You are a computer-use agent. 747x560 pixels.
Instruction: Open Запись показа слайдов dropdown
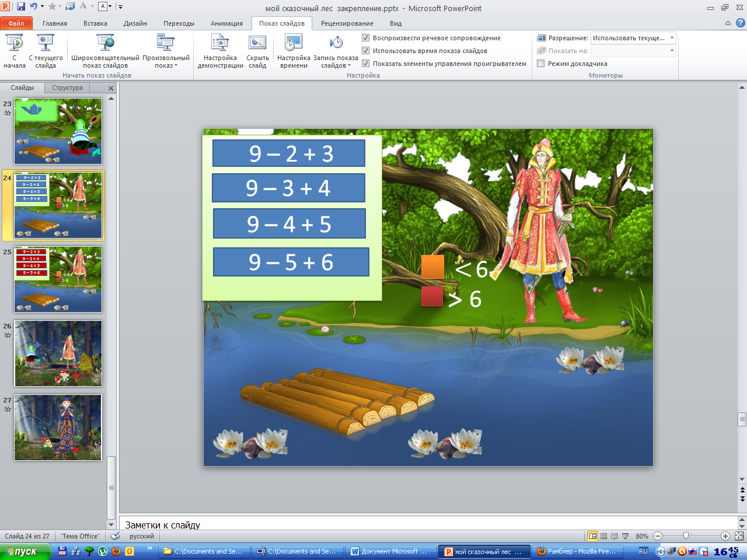click(336, 51)
